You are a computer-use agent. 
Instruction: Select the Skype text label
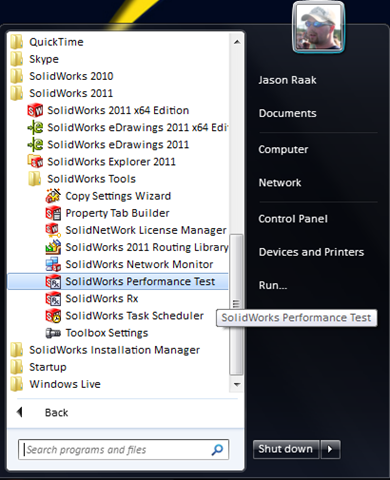(44, 59)
